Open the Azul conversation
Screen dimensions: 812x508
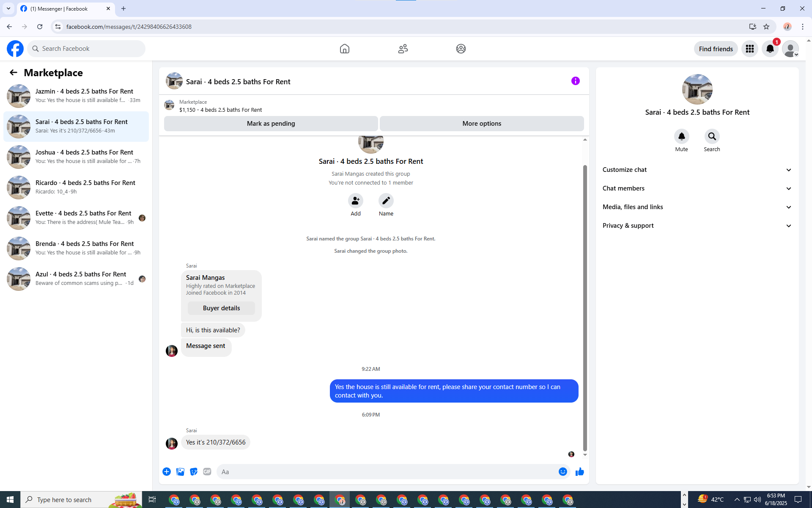pyautogui.click(x=76, y=279)
